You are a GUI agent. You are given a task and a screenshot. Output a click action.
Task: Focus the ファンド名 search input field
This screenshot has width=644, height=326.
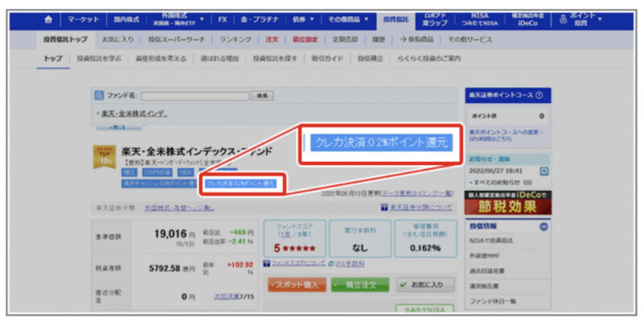(195, 96)
